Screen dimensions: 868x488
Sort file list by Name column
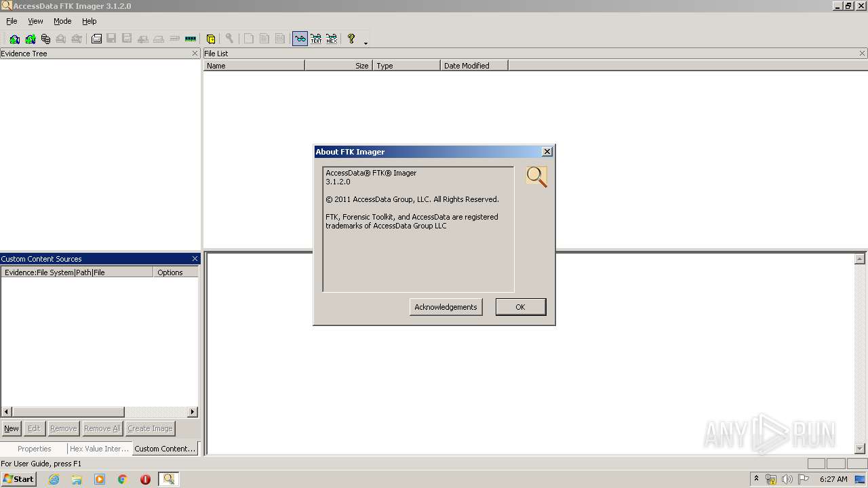pyautogui.click(x=254, y=66)
